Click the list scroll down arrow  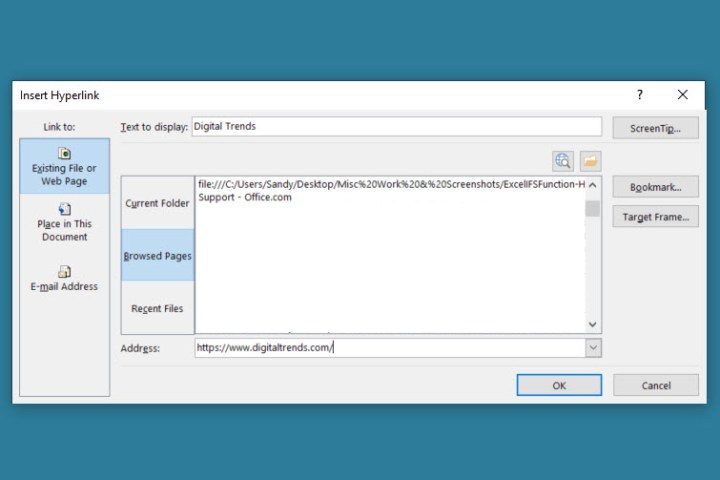pos(593,324)
